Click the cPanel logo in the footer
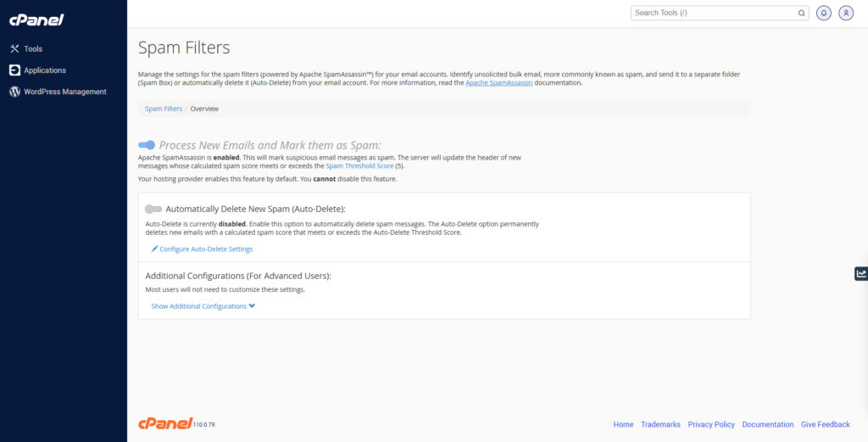 (164, 423)
